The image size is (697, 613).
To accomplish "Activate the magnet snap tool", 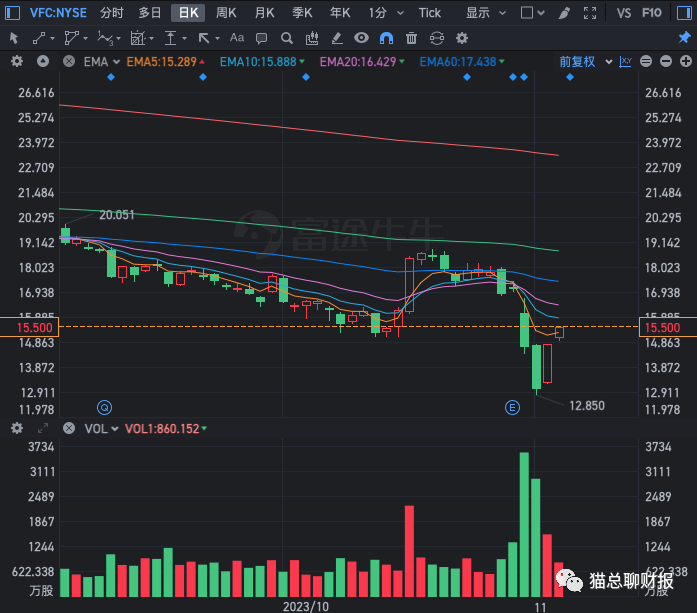I will (x=386, y=37).
